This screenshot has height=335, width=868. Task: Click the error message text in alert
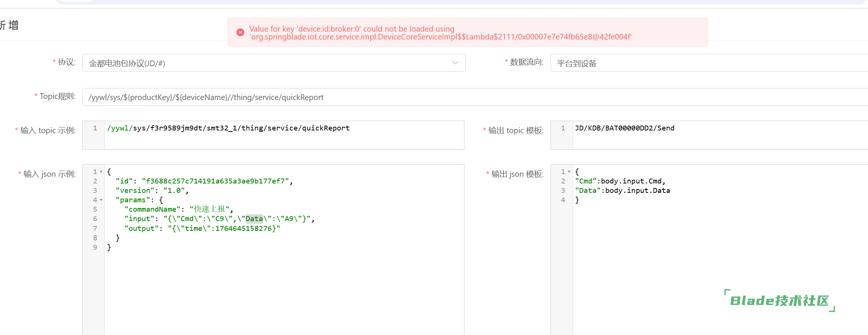(x=440, y=33)
